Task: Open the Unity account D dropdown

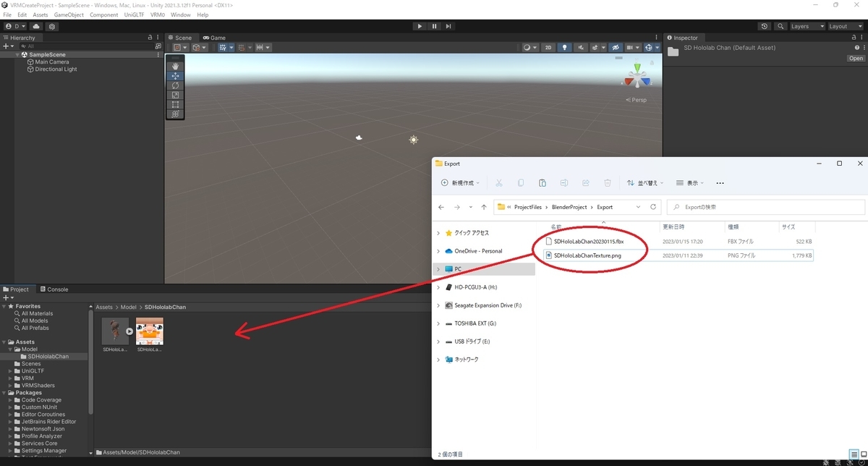Action: [15, 26]
